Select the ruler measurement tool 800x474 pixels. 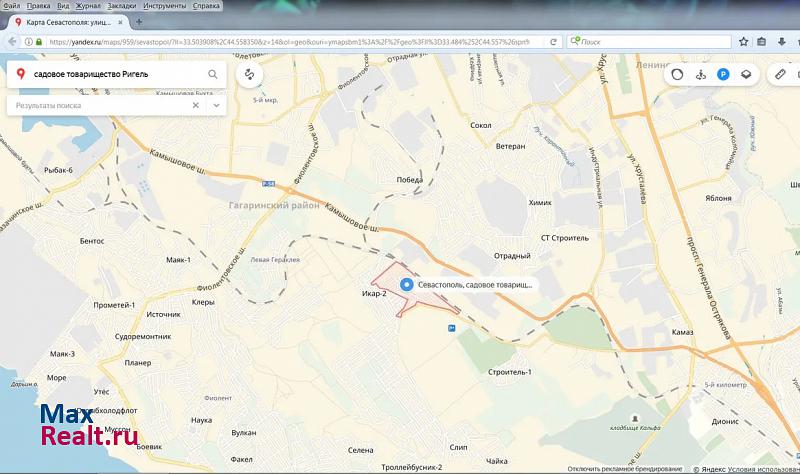780,74
